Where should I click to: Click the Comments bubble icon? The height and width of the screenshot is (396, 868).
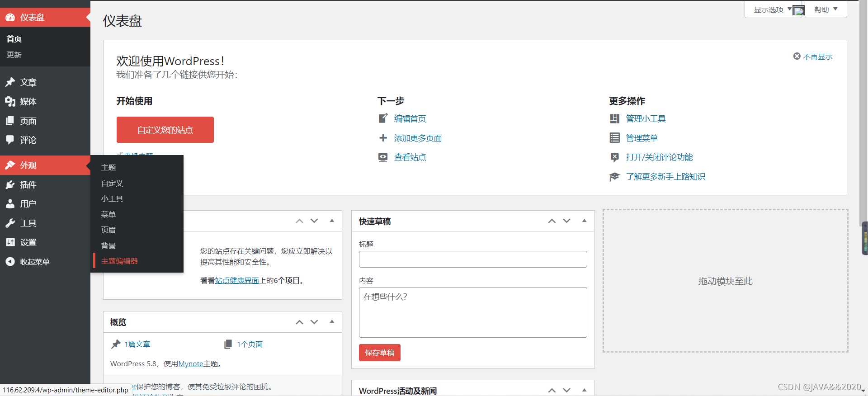point(10,140)
